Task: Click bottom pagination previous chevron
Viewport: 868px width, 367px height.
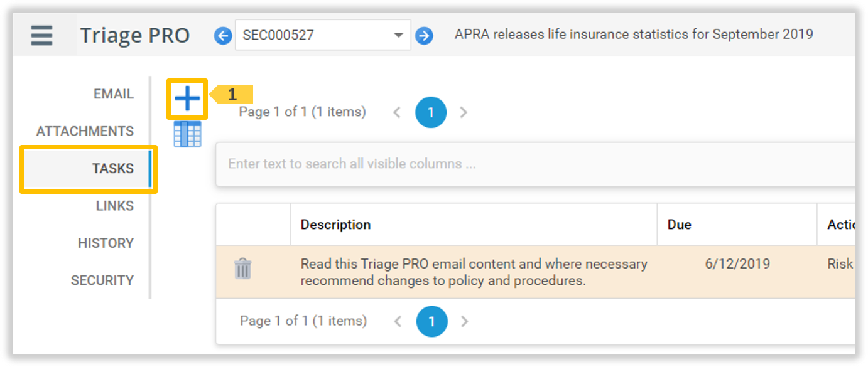Action: click(398, 321)
